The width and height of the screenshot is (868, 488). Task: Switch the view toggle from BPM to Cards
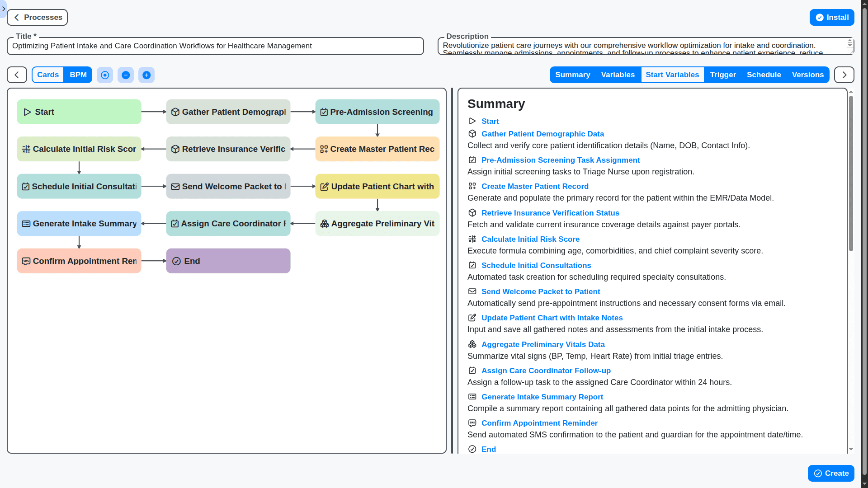tap(47, 75)
